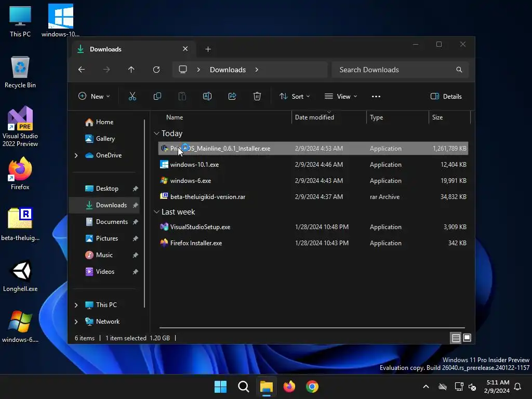This screenshot has width=532, height=399.
Task: Select the This PC desktop icon
Action: pos(20,21)
